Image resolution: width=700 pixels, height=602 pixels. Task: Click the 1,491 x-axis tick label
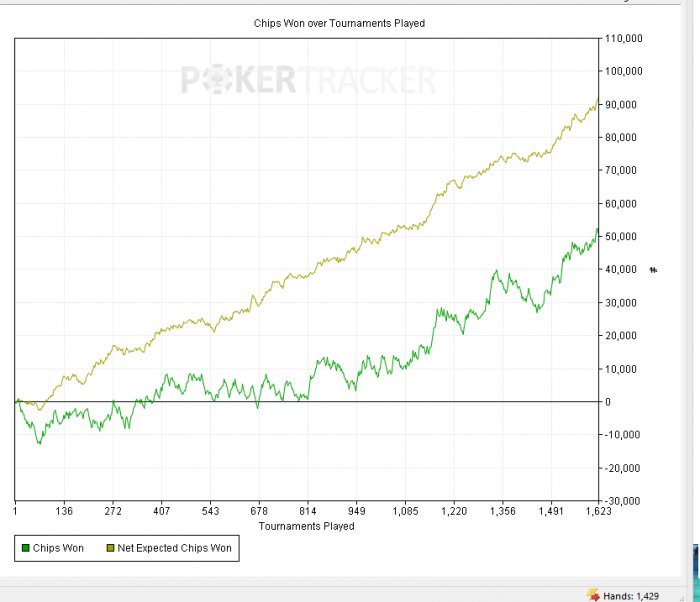[551, 511]
